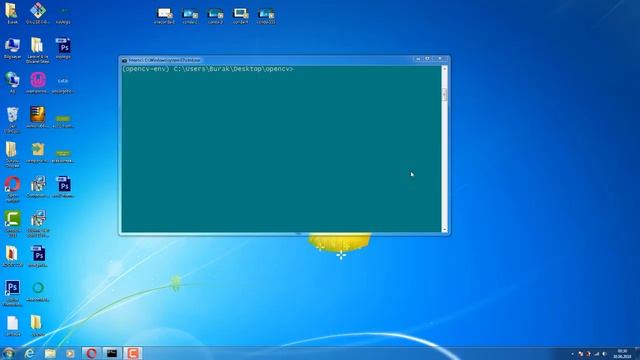Open the Command Prompt title bar system icon
The image size is (640, 360).
click(124, 60)
